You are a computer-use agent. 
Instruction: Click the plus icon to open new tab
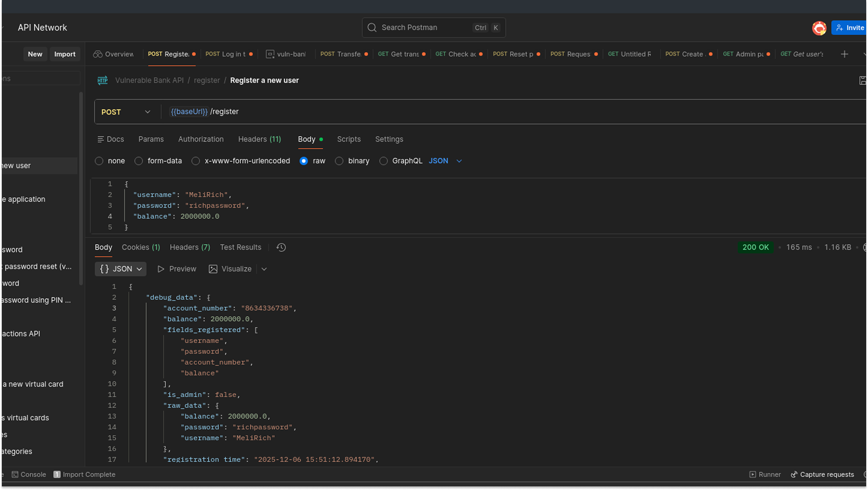point(844,54)
